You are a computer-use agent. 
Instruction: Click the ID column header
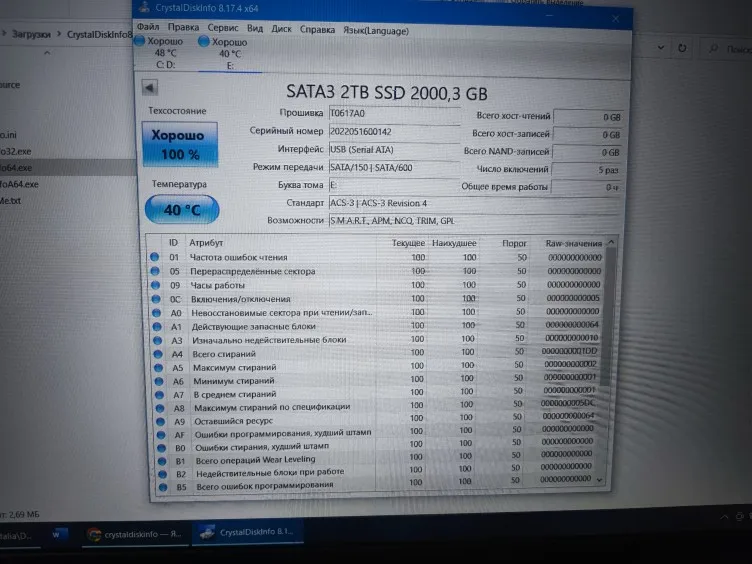173,243
